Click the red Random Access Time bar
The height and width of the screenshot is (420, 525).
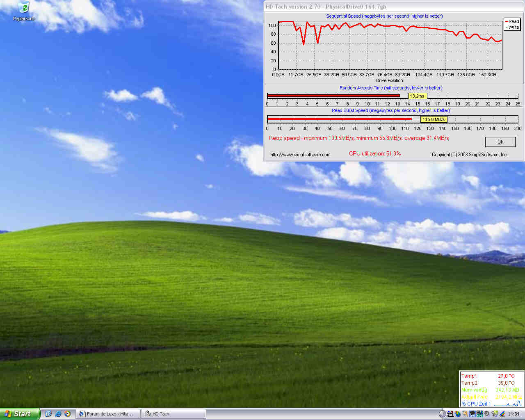pyautogui.click(x=333, y=96)
